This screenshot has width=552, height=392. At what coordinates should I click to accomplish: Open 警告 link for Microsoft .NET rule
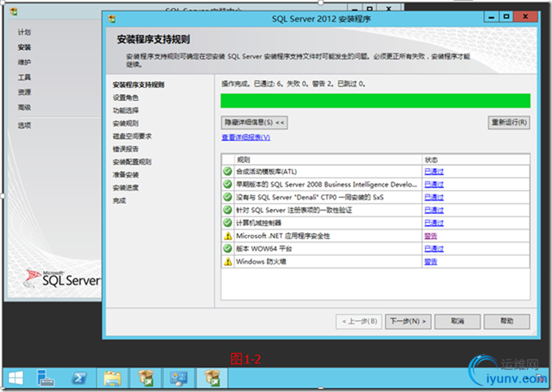(x=431, y=236)
